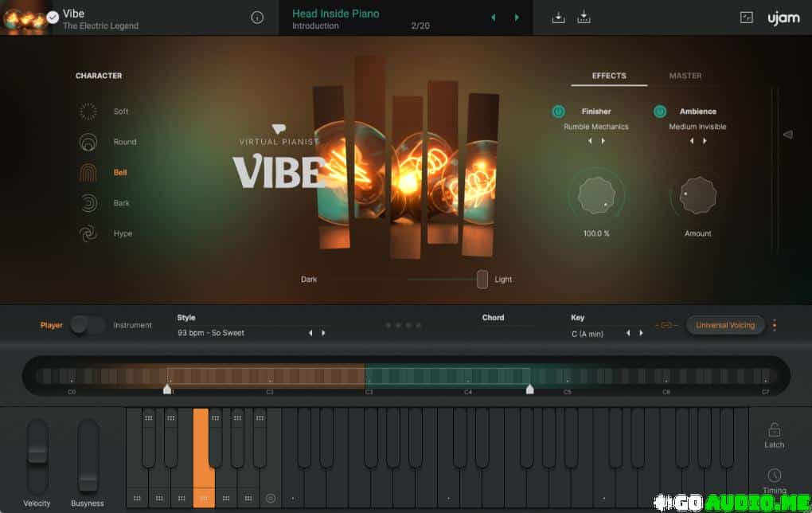Switch to the EFFECTS tab
Screen dimensions: 812x513
point(609,76)
